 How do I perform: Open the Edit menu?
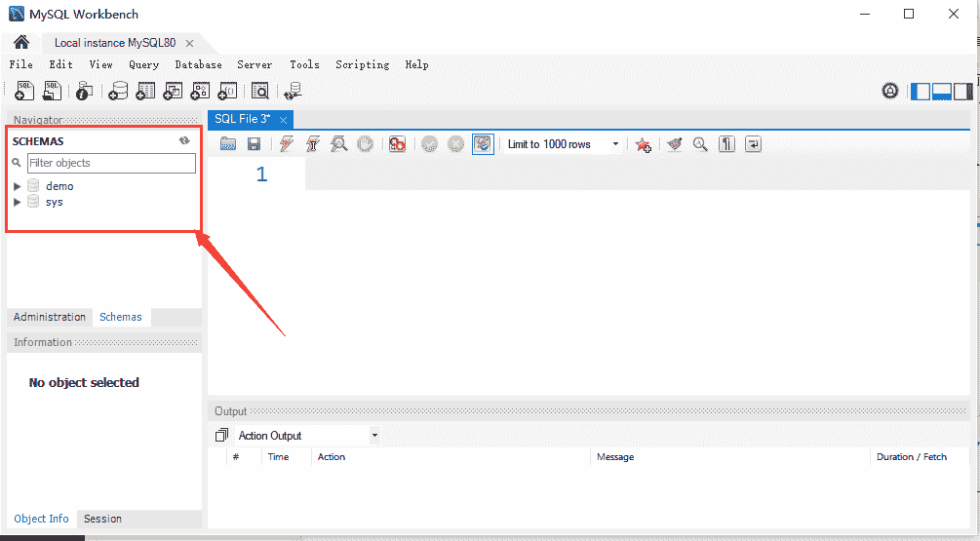click(60, 64)
